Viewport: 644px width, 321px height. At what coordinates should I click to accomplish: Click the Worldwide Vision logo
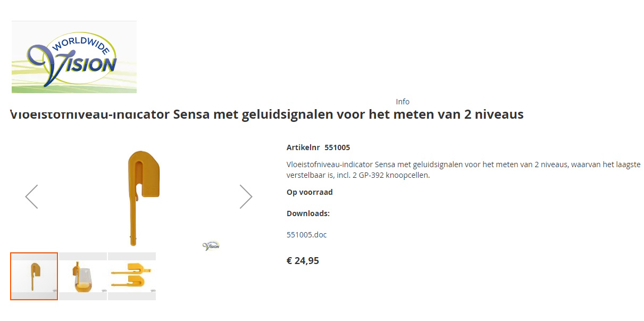point(73,56)
